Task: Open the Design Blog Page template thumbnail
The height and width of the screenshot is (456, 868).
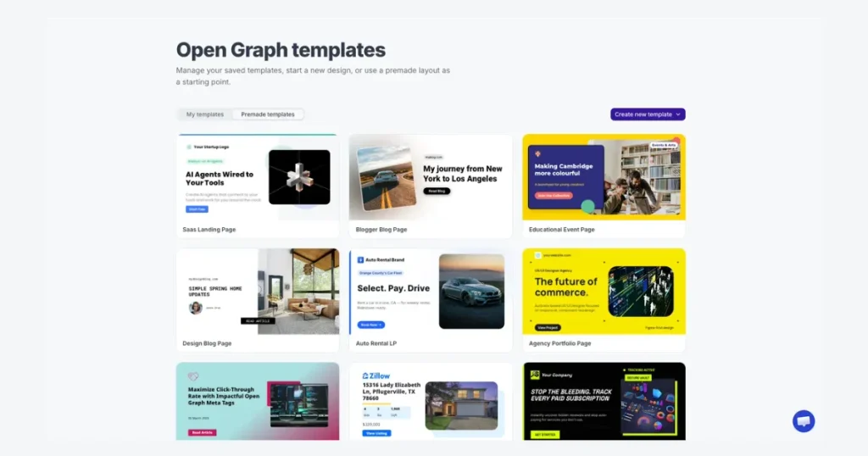Action: tap(258, 291)
